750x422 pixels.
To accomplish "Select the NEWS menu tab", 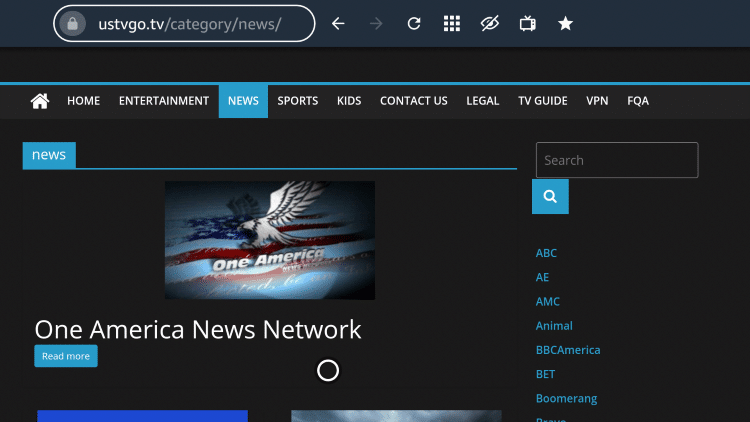I will 243,101.
